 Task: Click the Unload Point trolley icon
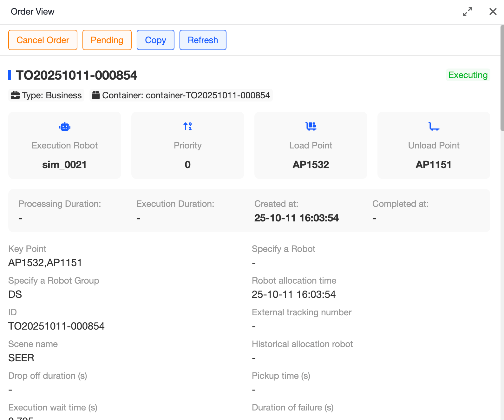(434, 126)
